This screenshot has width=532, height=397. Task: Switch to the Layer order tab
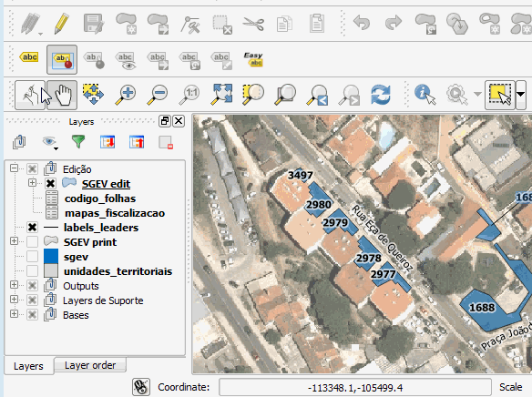[90, 365]
